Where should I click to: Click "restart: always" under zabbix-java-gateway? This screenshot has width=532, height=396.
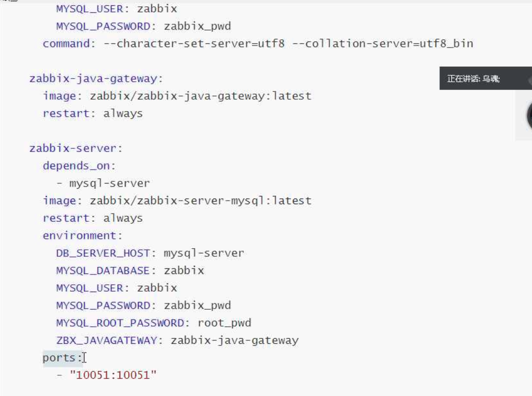click(x=93, y=113)
